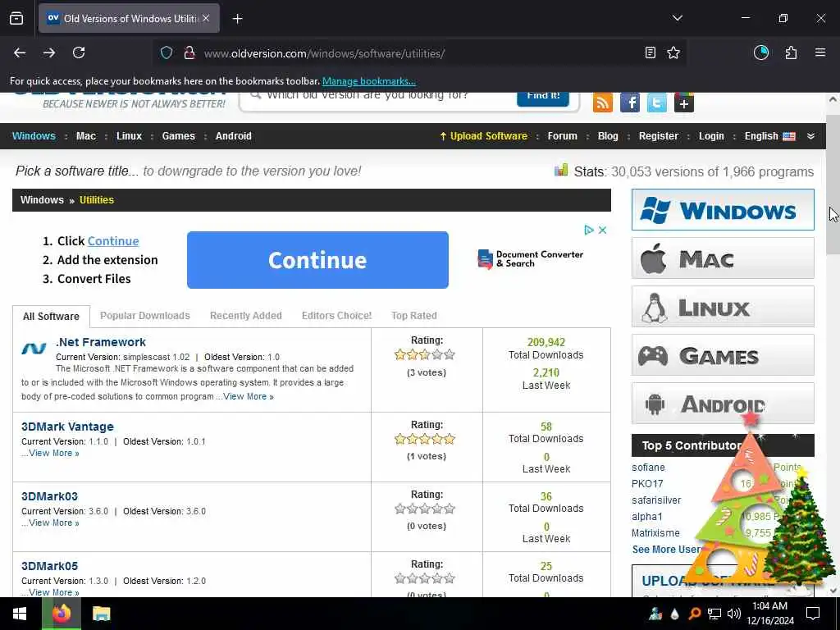Image resolution: width=840 pixels, height=630 pixels.
Task: Expand the English language selector
Action: (x=769, y=136)
